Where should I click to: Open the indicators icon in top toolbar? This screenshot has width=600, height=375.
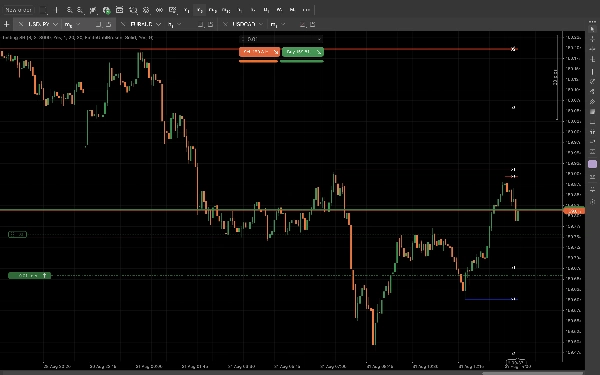point(93,10)
